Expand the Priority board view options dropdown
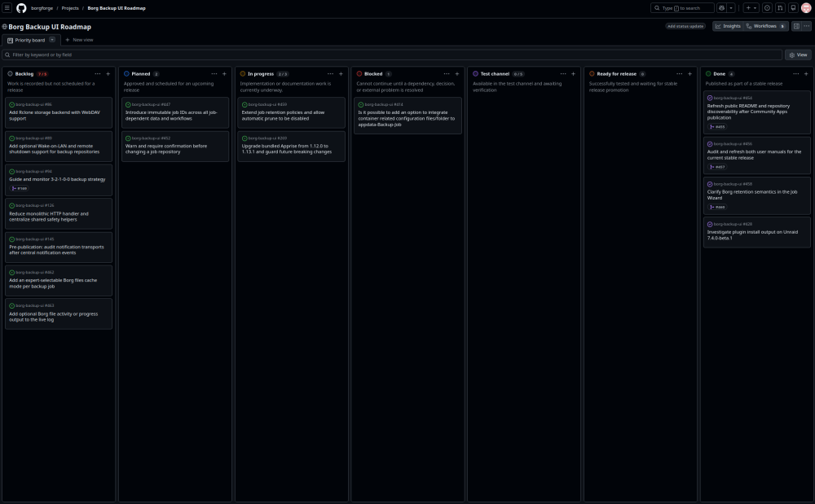Screen dimensions: 815x504 tap(52, 39)
